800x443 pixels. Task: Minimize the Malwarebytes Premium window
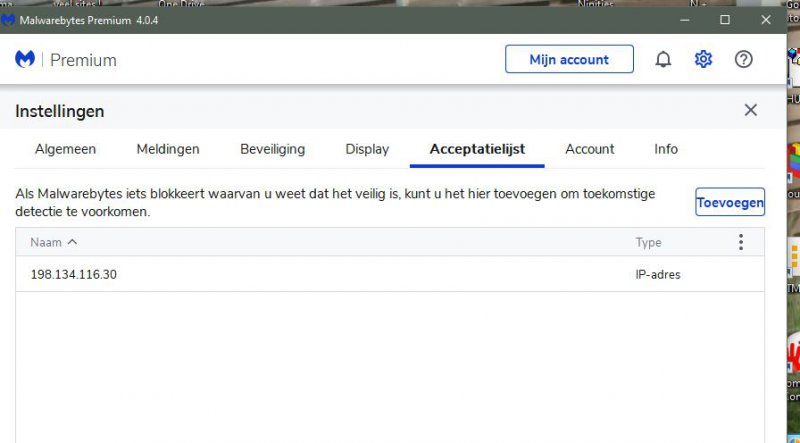click(x=685, y=20)
